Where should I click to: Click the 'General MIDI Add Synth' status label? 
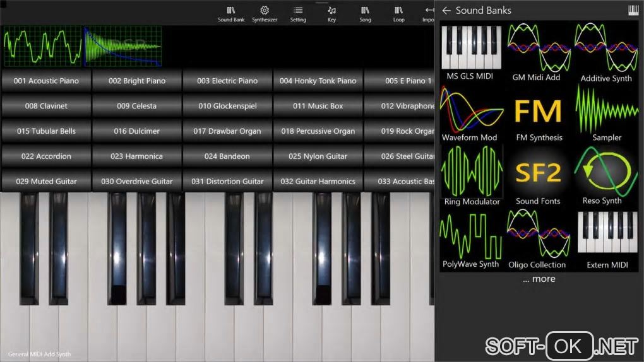(39, 354)
